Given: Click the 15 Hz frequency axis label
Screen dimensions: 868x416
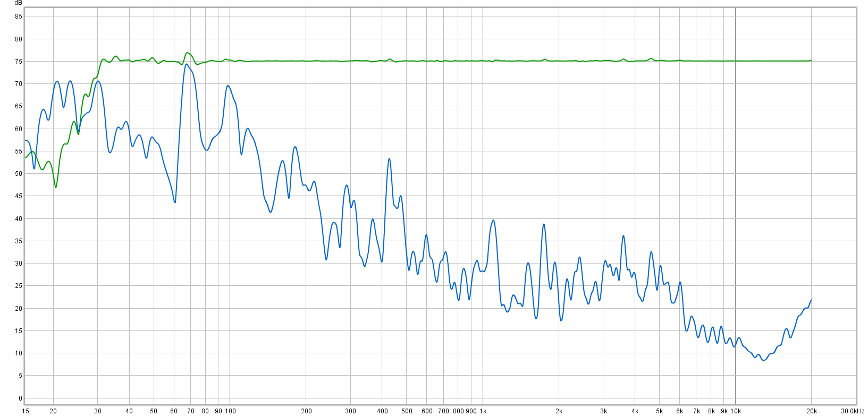Looking at the screenshot, I should pos(26,411).
